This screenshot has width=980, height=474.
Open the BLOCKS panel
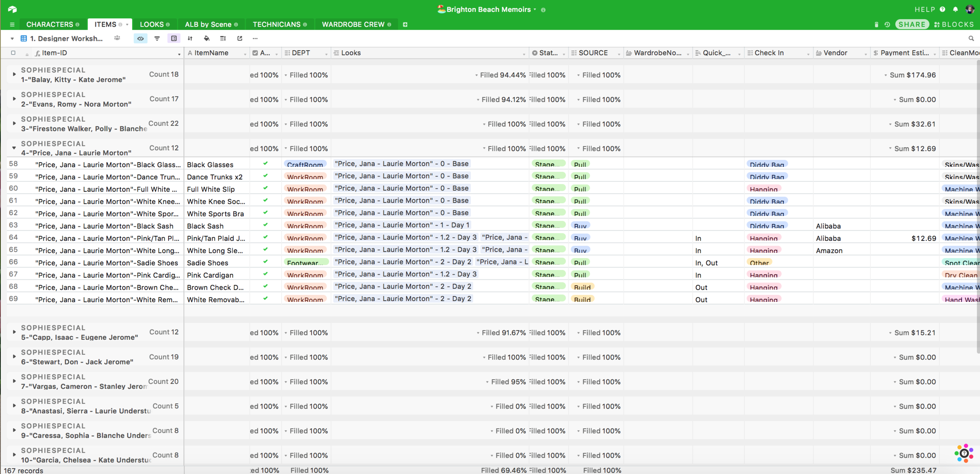click(x=954, y=24)
